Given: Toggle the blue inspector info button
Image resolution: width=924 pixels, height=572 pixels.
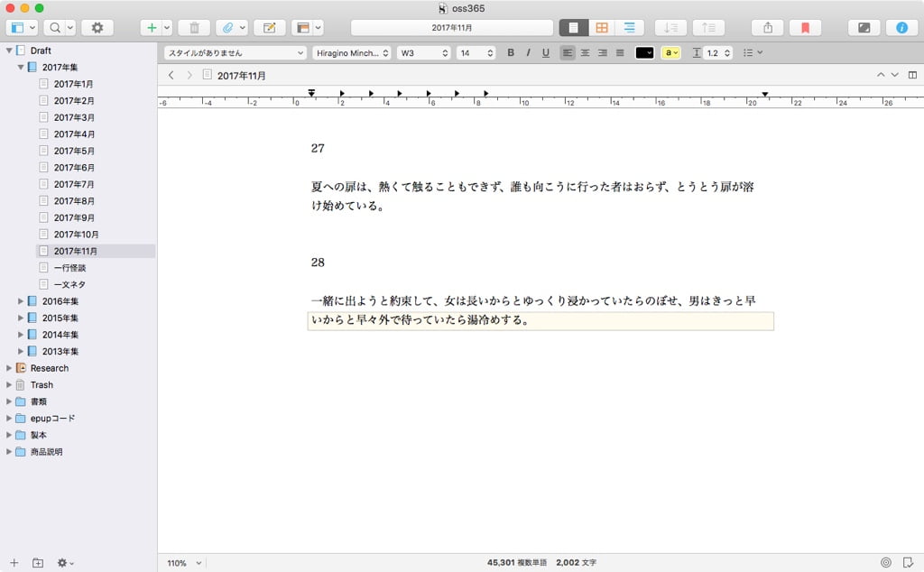Looking at the screenshot, I should click(901, 28).
